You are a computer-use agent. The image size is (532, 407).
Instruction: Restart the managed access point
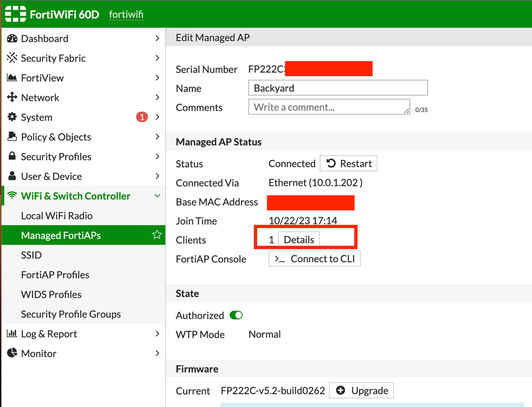point(349,164)
